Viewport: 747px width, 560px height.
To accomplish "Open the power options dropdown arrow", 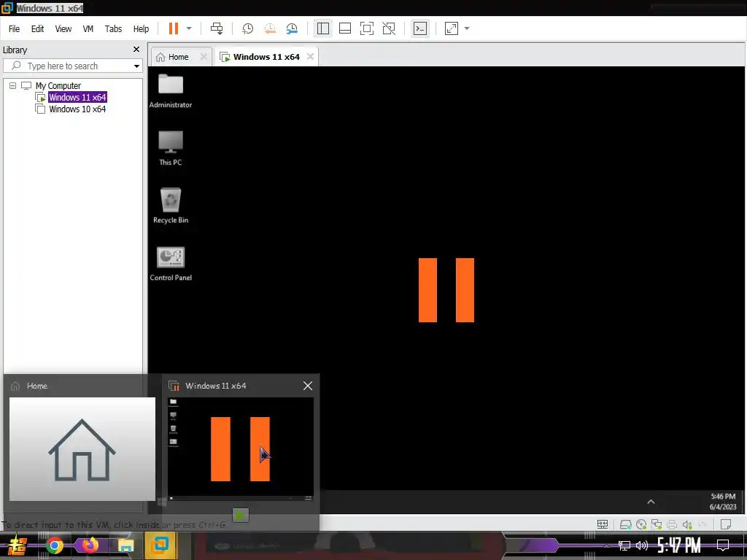I will [x=189, y=28].
